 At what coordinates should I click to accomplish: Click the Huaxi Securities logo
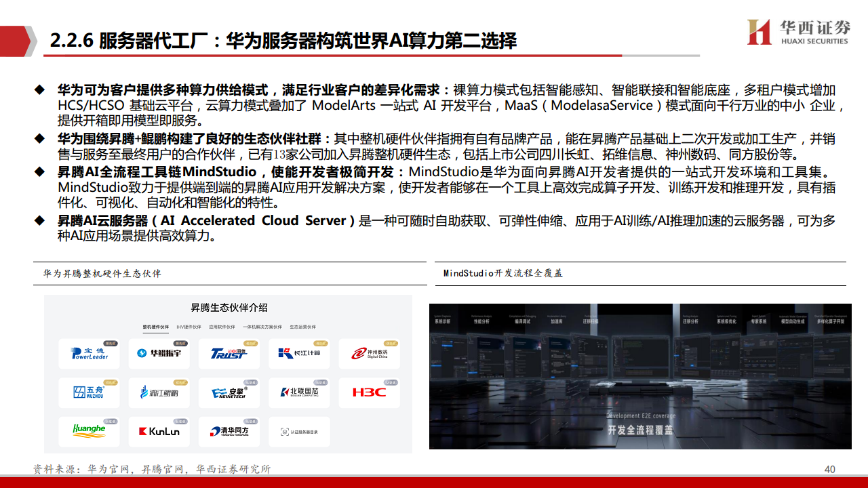(x=799, y=32)
